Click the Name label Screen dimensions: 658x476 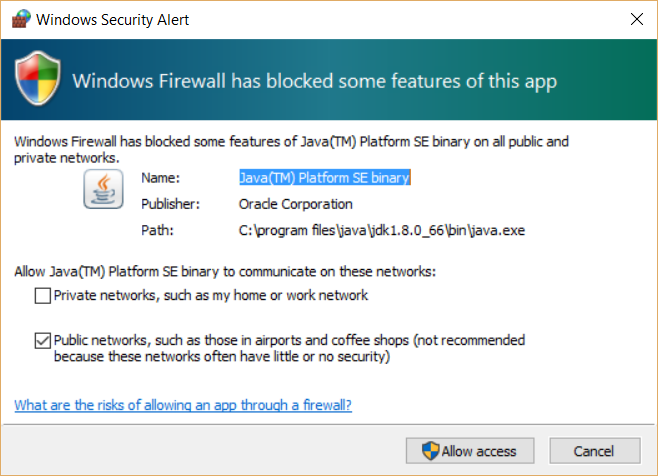pyautogui.click(x=160, y=178)
